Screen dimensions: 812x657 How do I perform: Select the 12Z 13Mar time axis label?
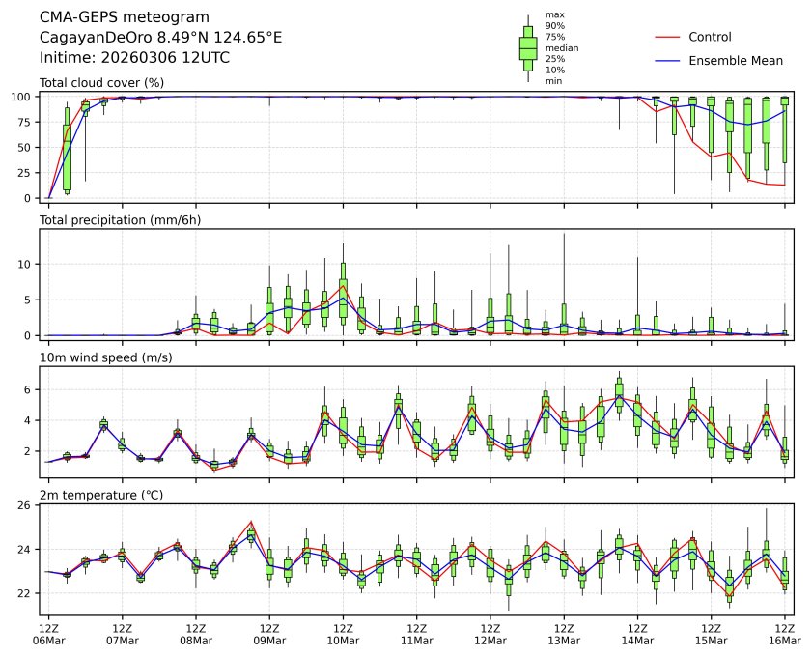pyautogui.click(x=564, y=633)
